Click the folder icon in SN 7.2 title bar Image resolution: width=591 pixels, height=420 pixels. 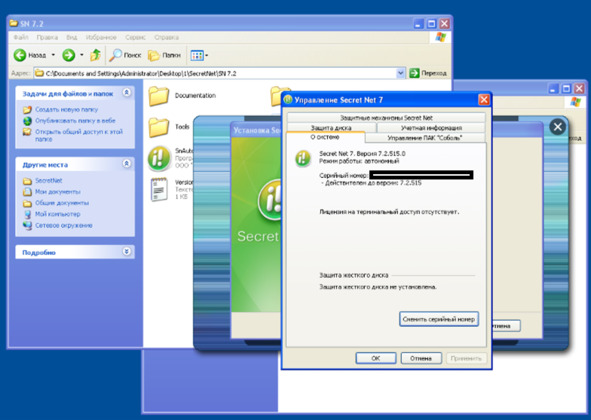pos(14,23)
